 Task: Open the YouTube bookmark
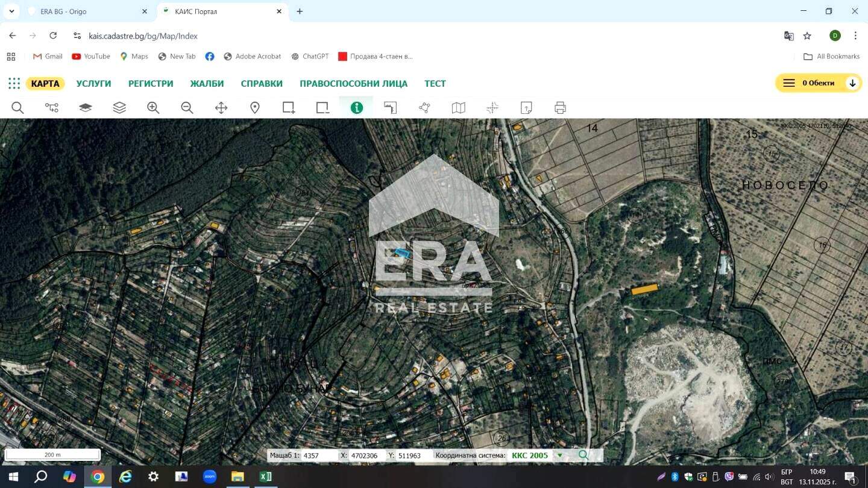(x=91, y=57)
